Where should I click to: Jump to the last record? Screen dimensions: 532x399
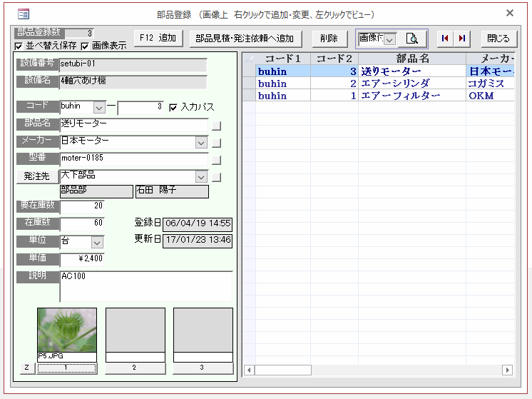[462, 38]
